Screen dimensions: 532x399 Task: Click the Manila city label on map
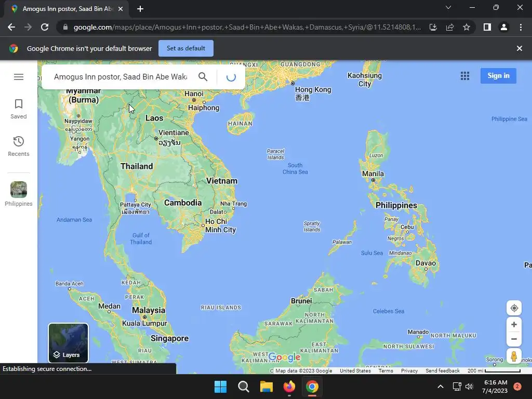pyautogui.click(x=373, y=174)
